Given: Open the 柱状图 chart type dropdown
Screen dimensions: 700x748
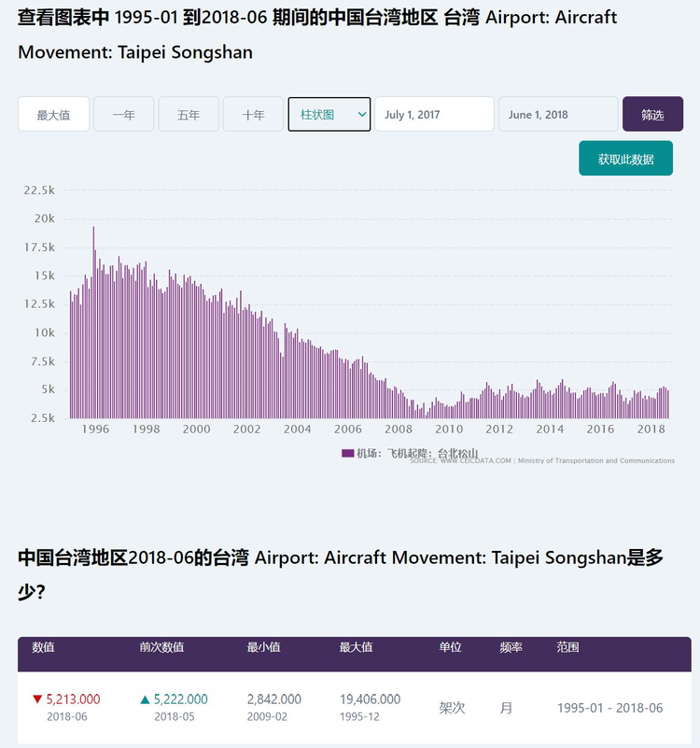Looking at the screenshot, I should click(x=329, y=115).
